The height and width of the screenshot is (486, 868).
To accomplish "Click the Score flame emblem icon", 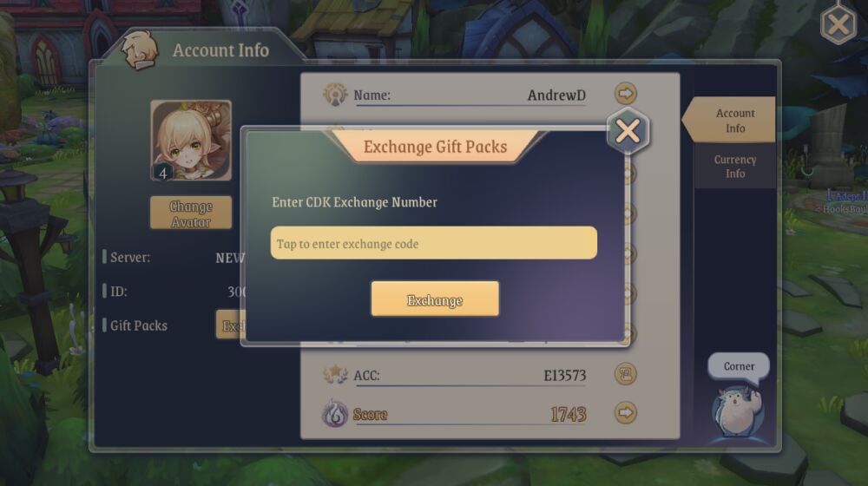I will pyautogui.click(x=334, y=413).
